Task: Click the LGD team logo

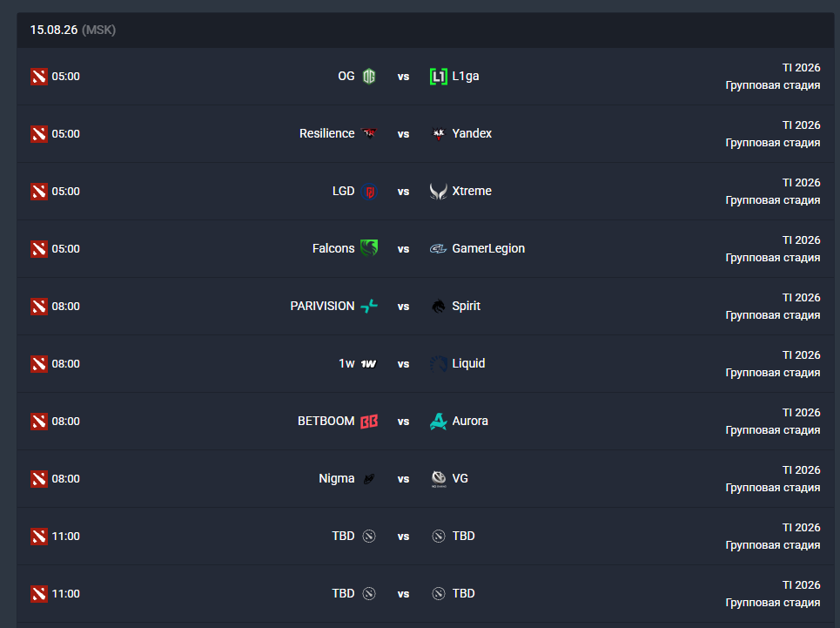Action: click(368, 192)
